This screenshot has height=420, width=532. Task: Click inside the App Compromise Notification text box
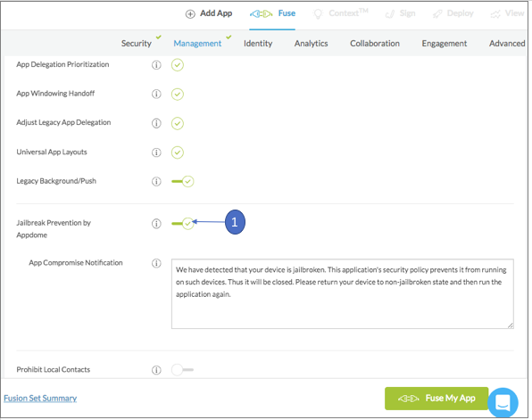point(343,294)
